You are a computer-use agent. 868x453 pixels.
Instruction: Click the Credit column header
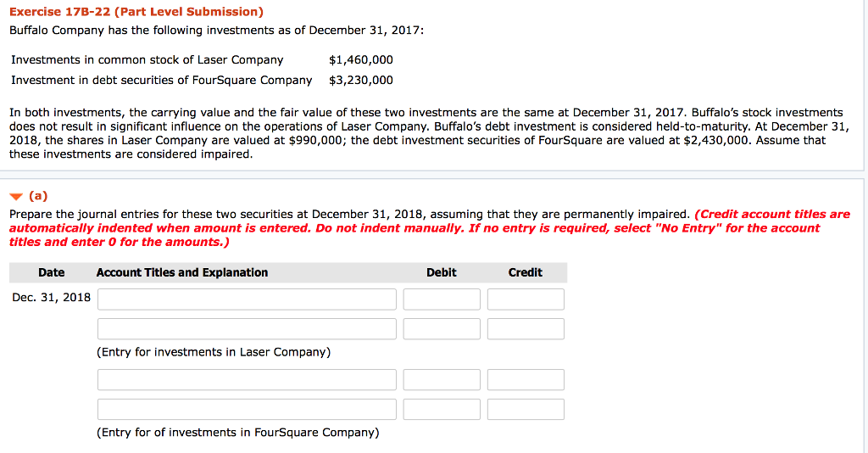pos(526,272)
